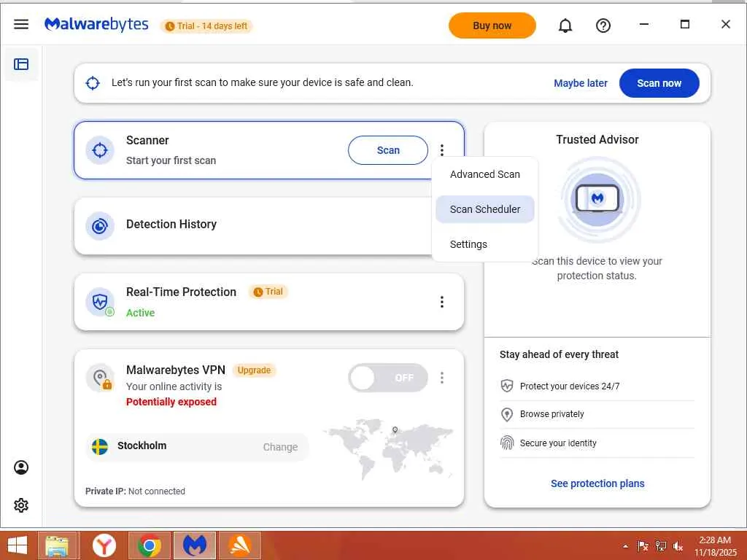Image resolution: width=747 pixels, height=560 pixels.
Task: Open the help question mark icon
Action: (x=603, y=26)
